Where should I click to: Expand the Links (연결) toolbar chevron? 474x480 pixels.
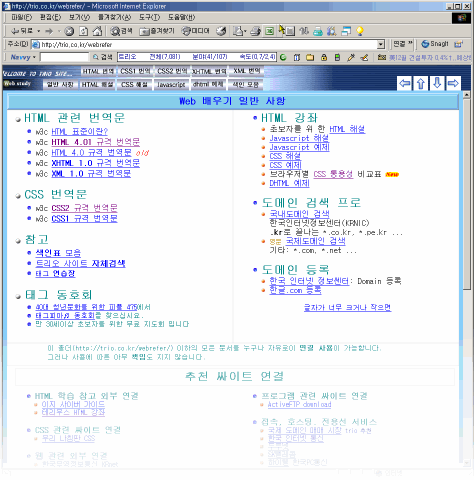(410, 43)
